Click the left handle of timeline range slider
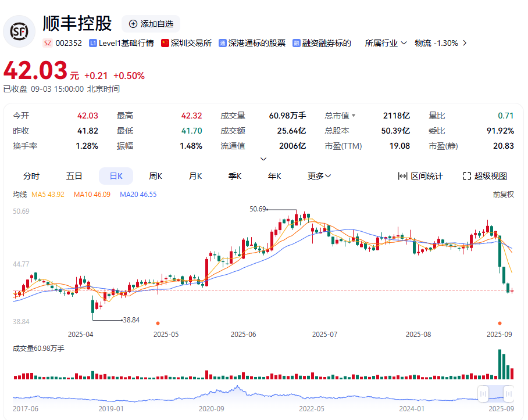Screen dimensions: 528x420 483,393
